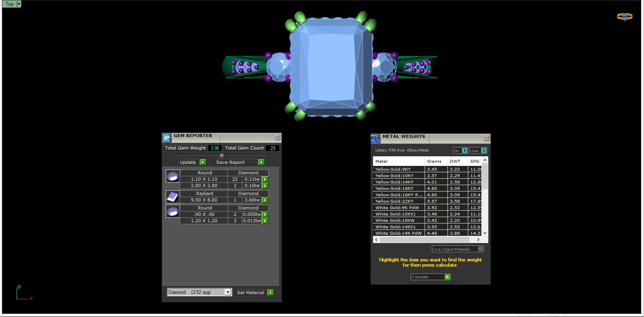Click the Metal column header

tap(398, 161)
